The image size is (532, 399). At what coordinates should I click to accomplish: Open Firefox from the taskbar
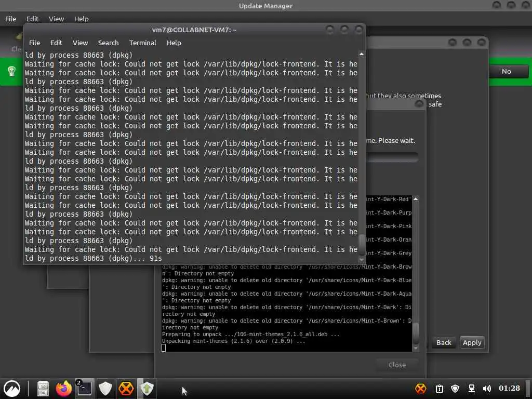[64, 389]
